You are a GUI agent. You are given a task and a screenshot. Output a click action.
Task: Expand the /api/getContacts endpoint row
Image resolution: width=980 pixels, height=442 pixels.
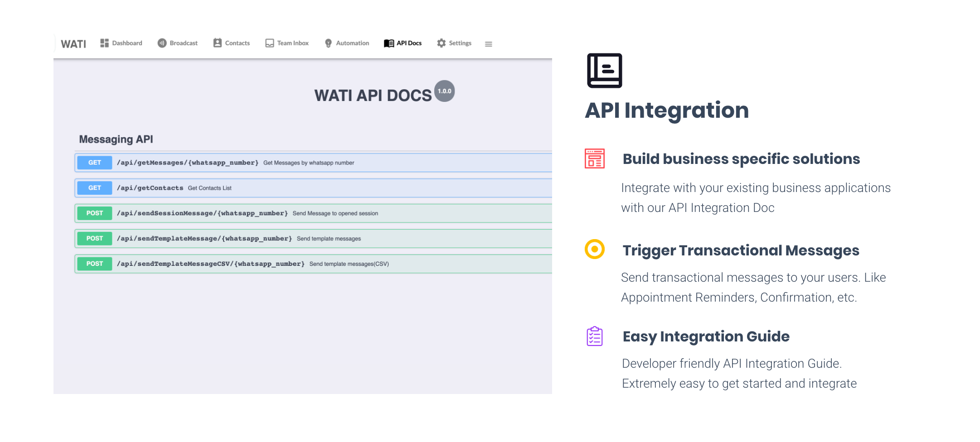313,188
